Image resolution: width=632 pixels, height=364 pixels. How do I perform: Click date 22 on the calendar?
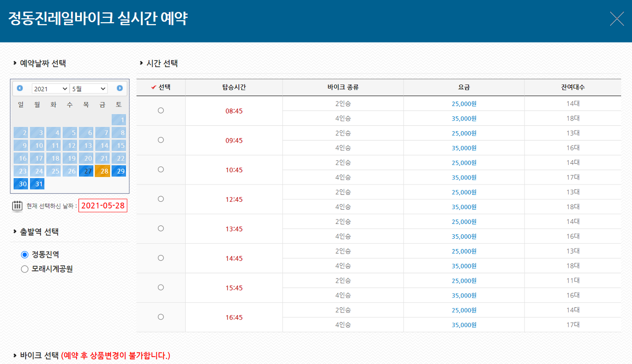coord(119,158)
